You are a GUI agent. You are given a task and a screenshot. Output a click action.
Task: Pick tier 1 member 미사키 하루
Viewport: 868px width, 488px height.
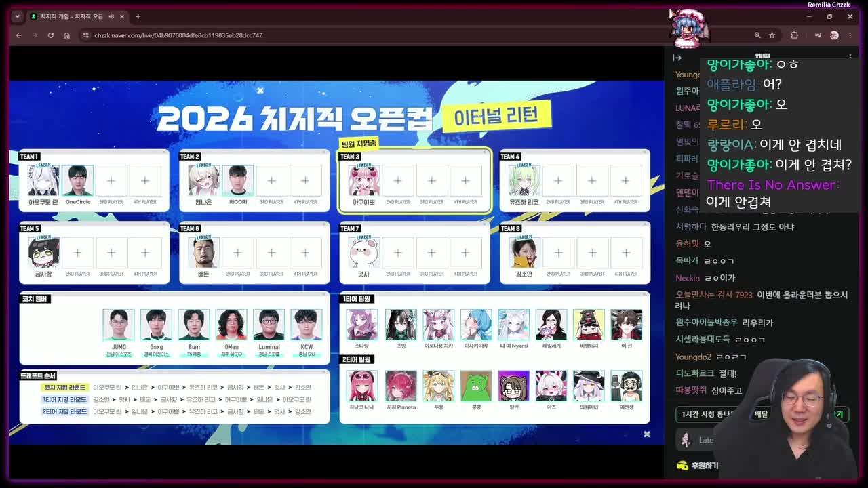click(476, 325)
